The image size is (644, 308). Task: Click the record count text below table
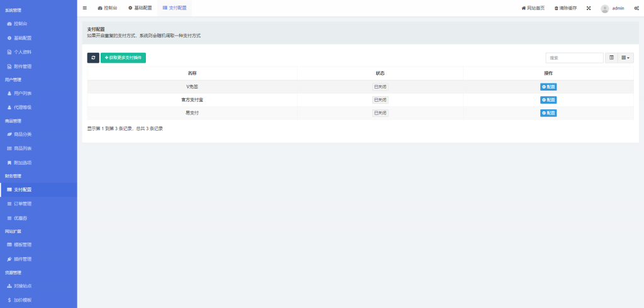(125, 128)
